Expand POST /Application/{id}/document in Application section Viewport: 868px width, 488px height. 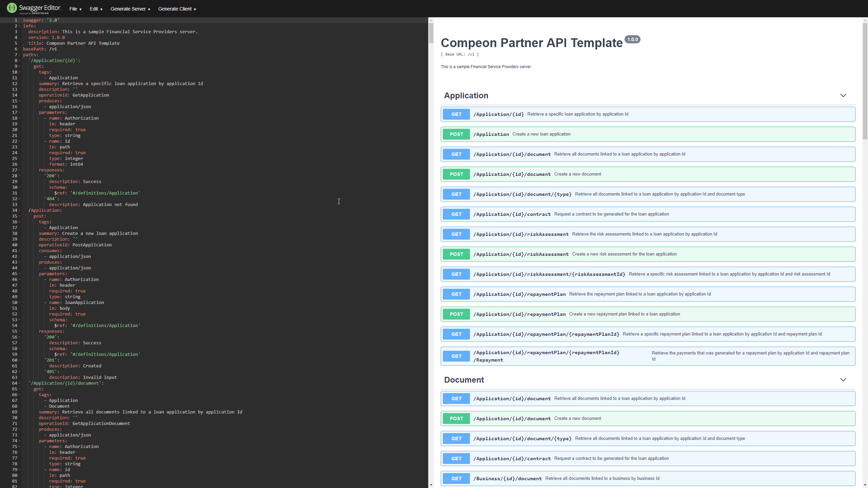tap(648, 174)
